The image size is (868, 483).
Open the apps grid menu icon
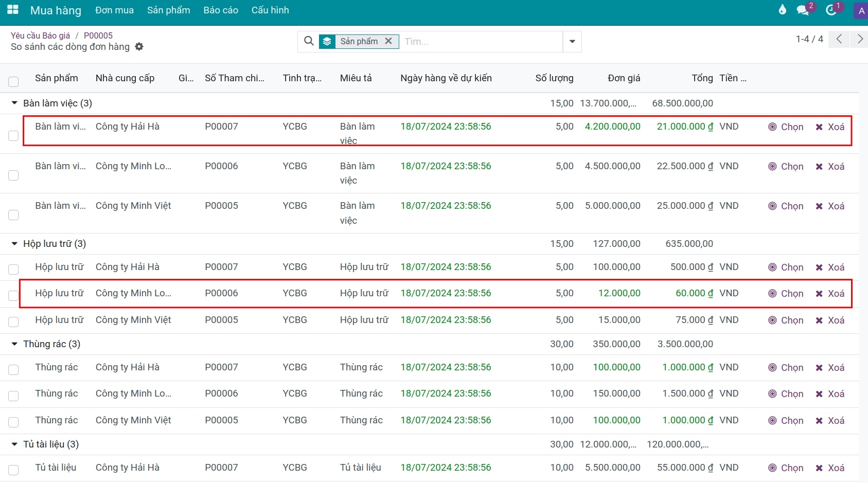pos(13,10)
